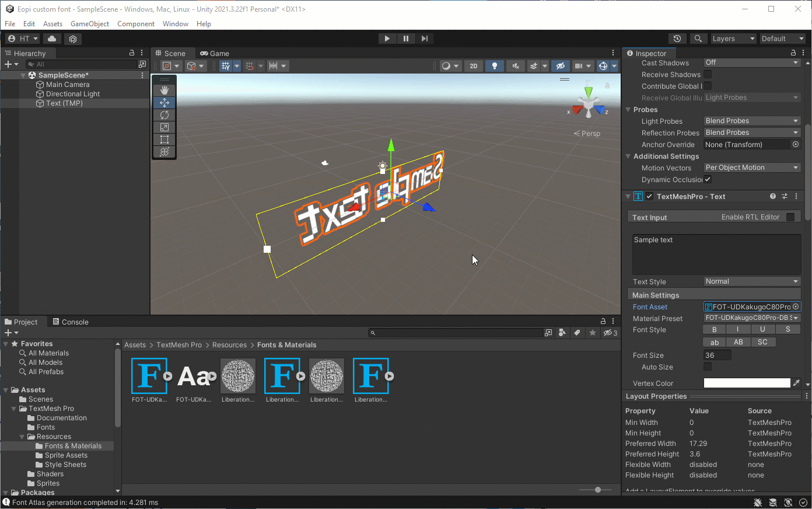Open the GameObject menu
The height and width of the screenshot is (509, 812).
(x=90, y=24)
